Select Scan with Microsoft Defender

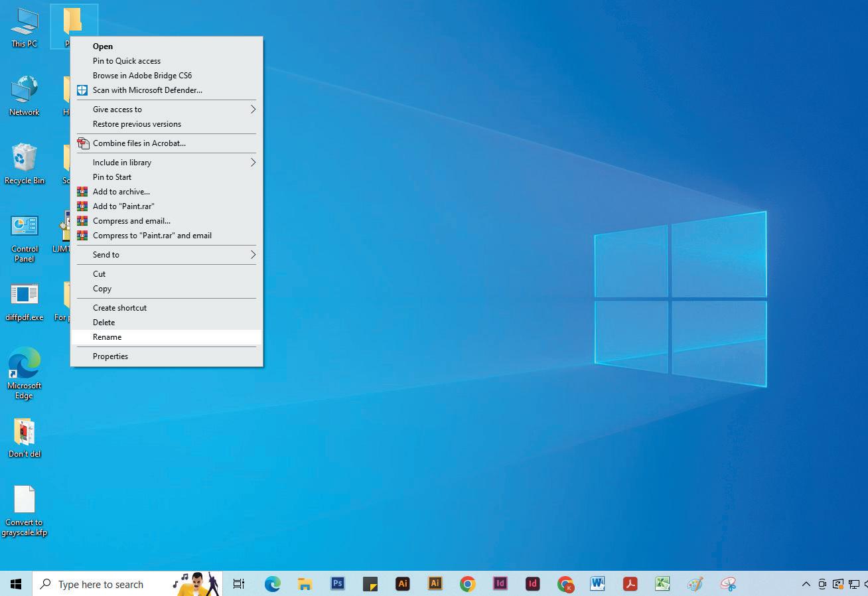[x=167, y=90]
